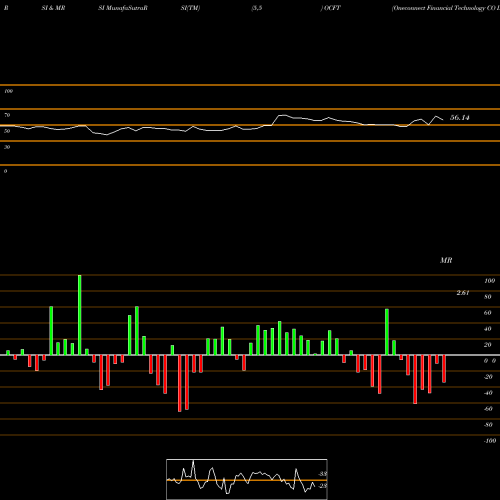Click the last red MR bar at the right end

[444, 369]
